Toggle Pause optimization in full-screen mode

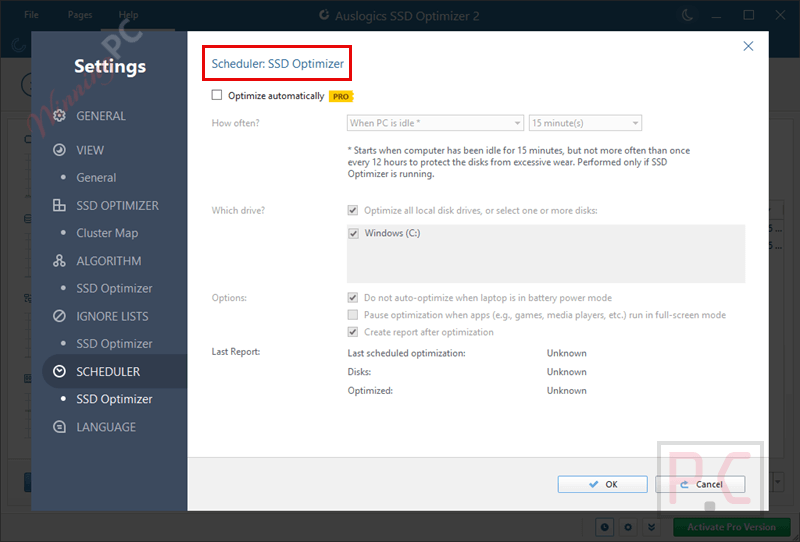(353, 314)
